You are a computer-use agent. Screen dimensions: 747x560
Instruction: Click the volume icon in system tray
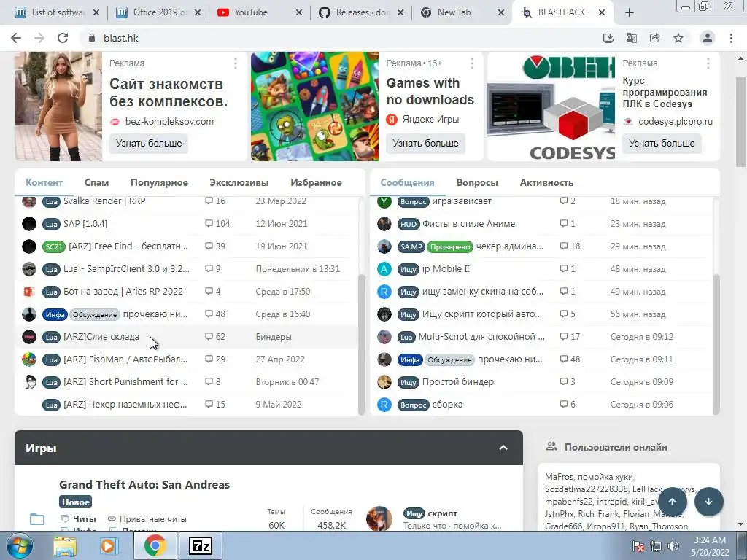[673, 546]
